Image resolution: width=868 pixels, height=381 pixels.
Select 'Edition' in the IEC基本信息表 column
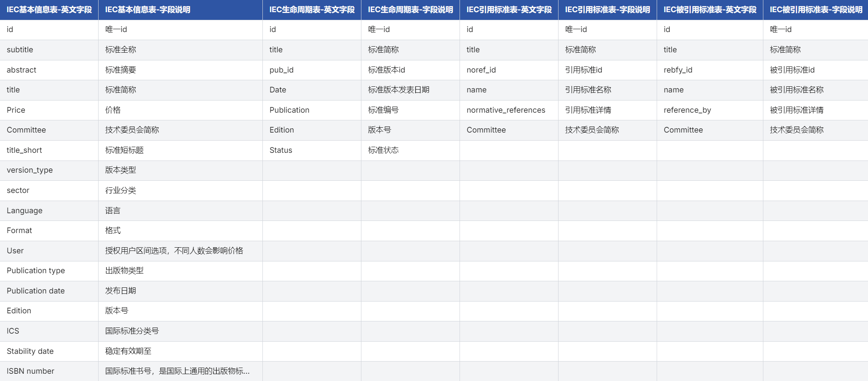click(49, 311)
